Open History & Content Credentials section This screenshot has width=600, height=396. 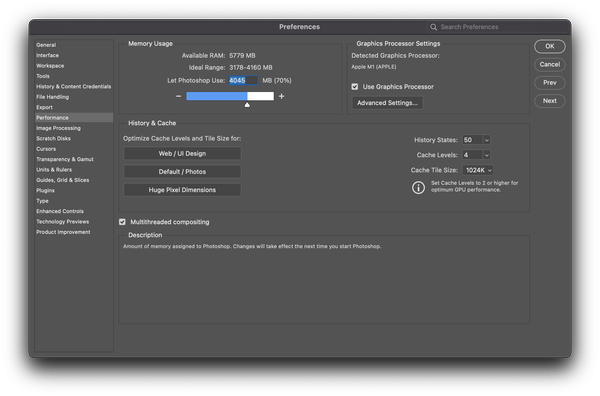(x=74, y=86)
